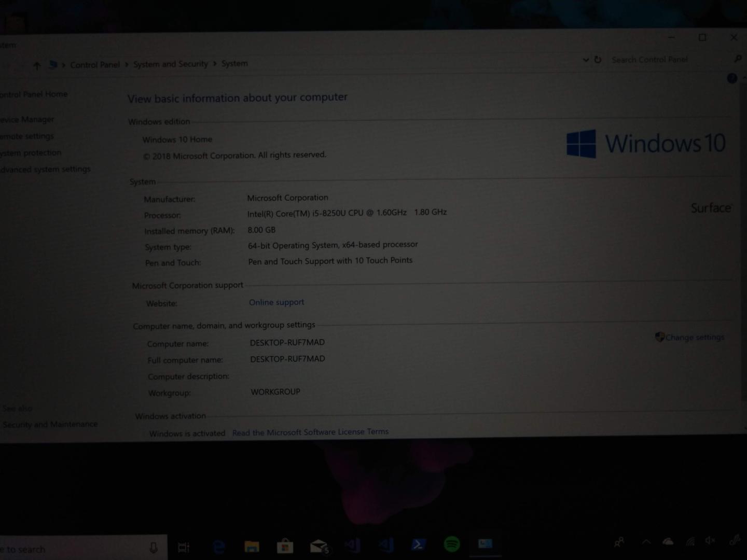This screenshot has height=560, width=747.
Task: Open Control Panel Home
Action: coord(34,94)
